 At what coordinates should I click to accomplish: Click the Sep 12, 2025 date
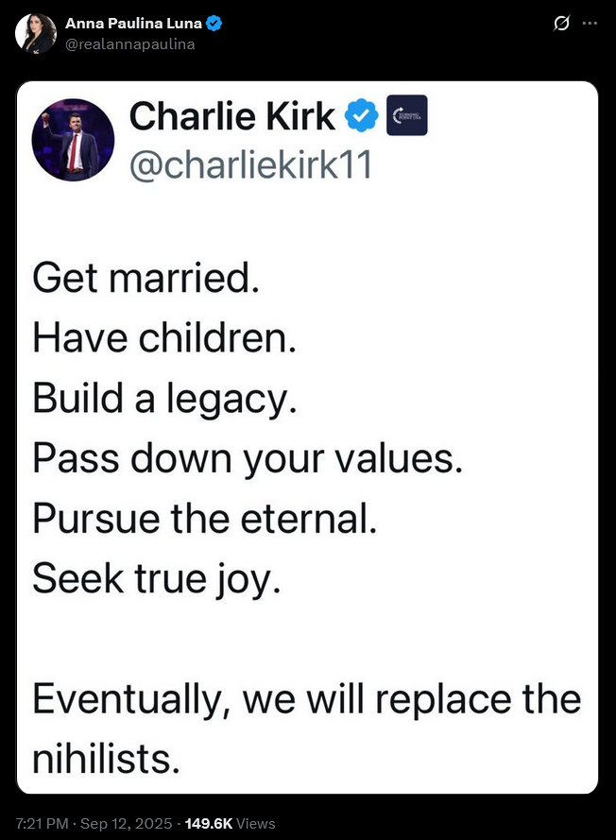(x=126, y=823)
